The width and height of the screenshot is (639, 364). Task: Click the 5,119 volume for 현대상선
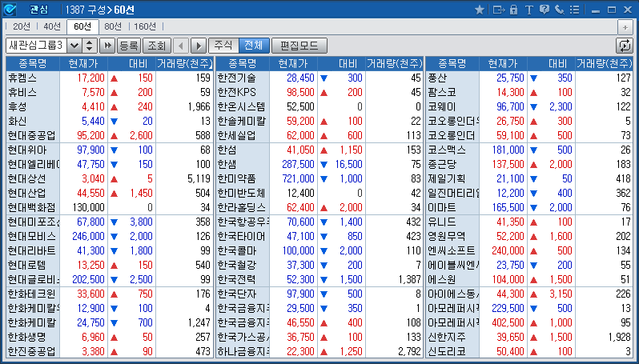coord(197,178)
